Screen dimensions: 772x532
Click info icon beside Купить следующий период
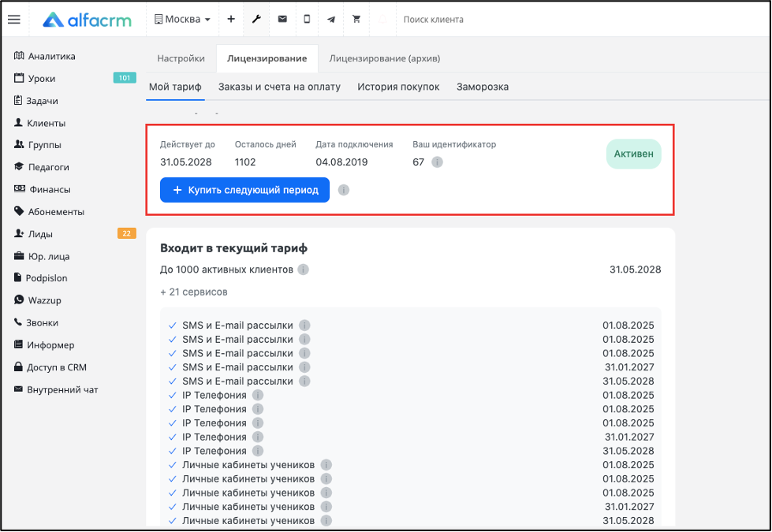click(x=344, y=190)
